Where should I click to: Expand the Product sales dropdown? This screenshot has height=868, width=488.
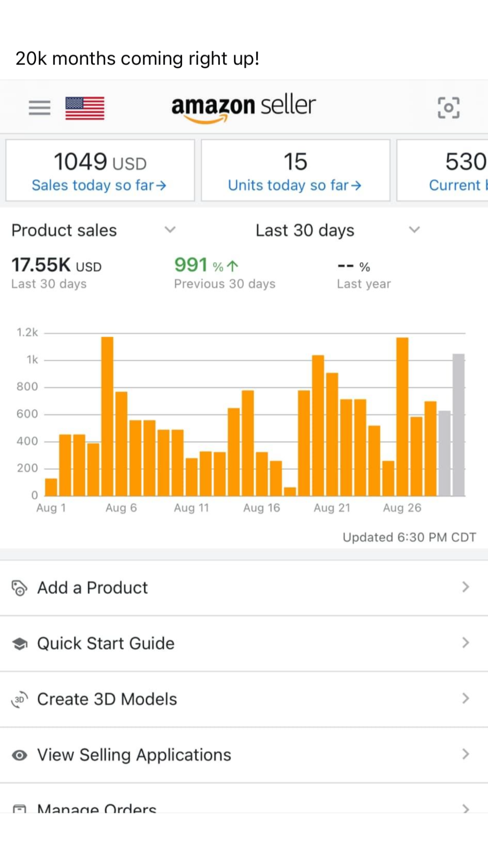(170, 230)
